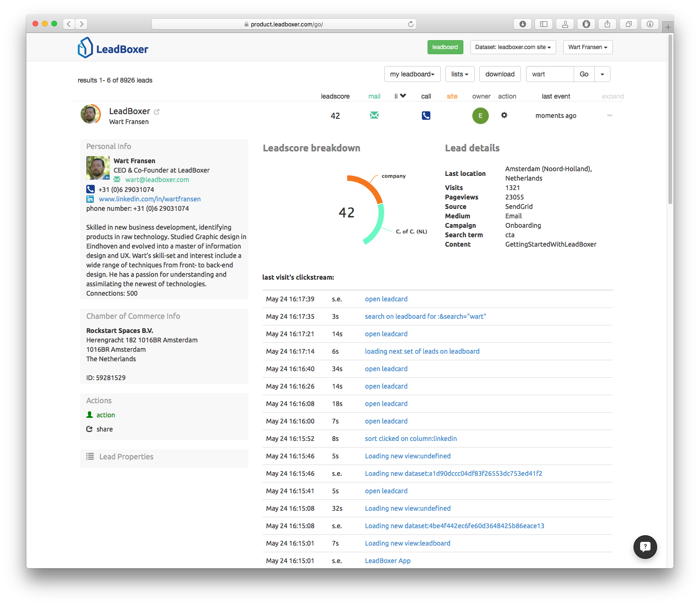Open the lists dropdown
Viewport: 700px width, 606px height.
click(x=460, y=74)
